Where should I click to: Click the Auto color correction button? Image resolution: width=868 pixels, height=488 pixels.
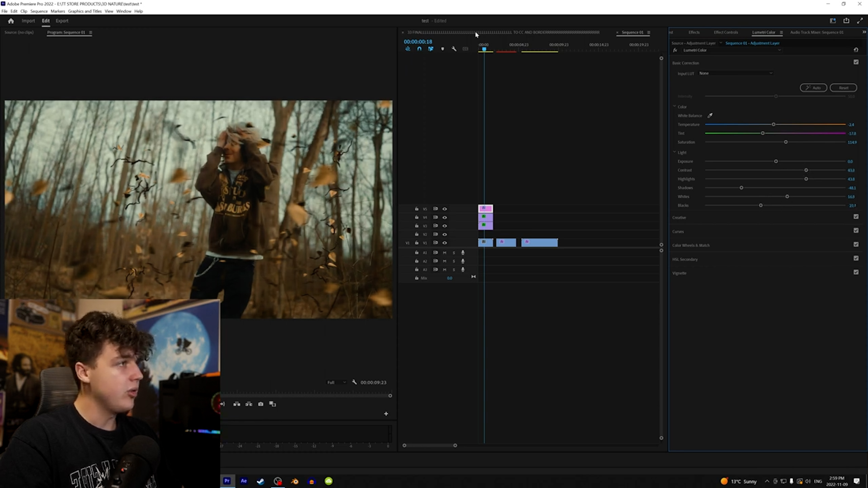point(813,88)
